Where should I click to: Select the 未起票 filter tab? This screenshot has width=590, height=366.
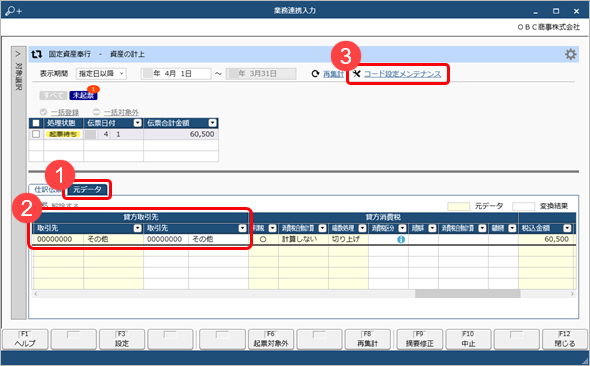[83, 96]
